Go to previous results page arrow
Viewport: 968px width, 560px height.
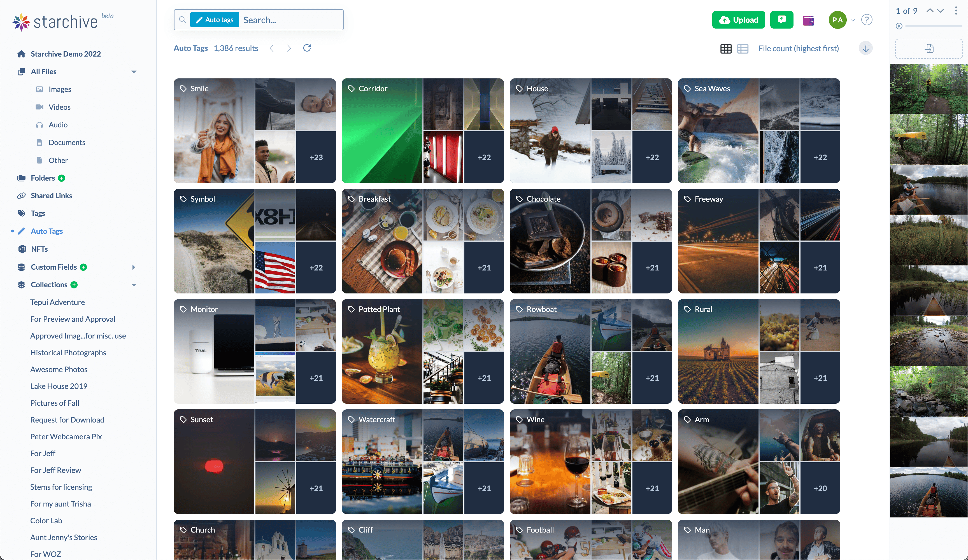click(272, 48)
